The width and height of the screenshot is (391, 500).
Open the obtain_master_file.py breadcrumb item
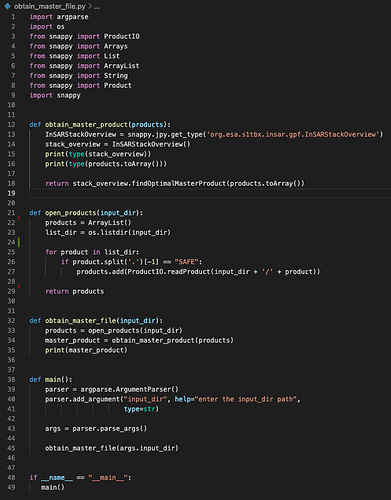pyautogui.click(x=50, y=6)
